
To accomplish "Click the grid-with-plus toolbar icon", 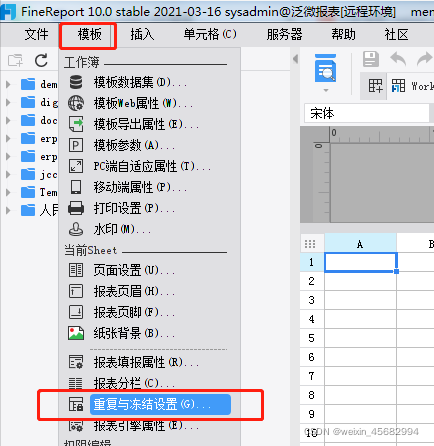I will point(375,86).
